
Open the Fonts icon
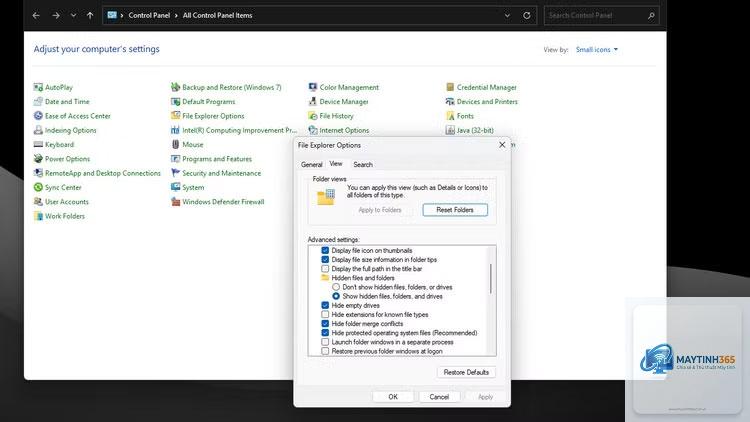click(x=450, y=116)
